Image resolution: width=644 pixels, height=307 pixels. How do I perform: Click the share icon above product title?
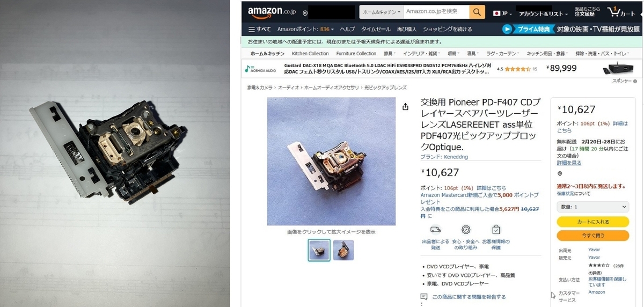tap(405, 107)
